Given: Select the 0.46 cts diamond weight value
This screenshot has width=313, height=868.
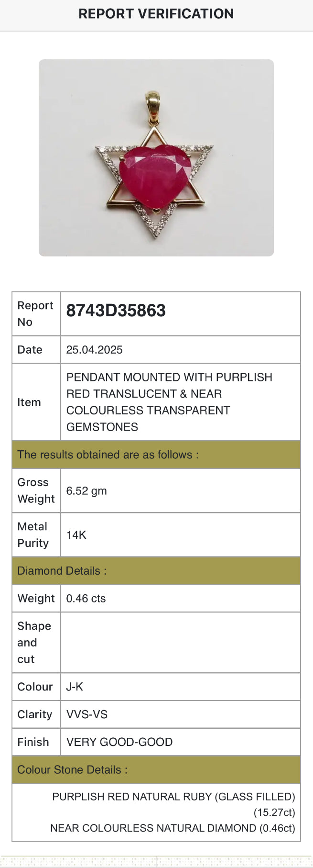Looking at the screenshot, I should (x=86, y=599).
